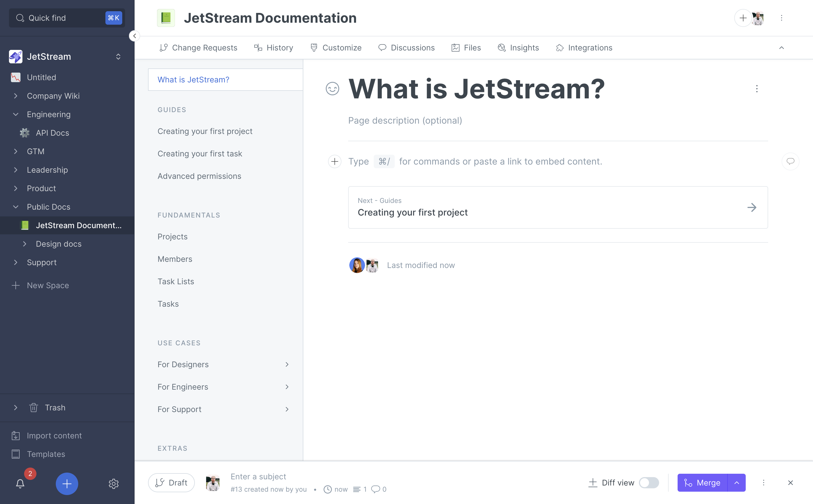
Task: Click Import content in sidebar
Action: tap(47, 436)
